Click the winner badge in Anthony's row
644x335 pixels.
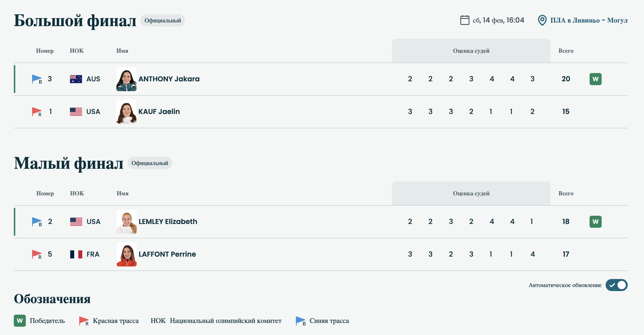(595, 79)
